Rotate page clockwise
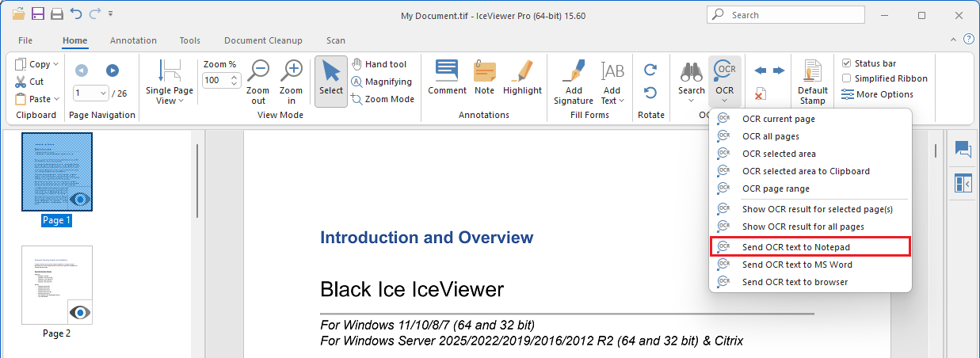980x358 pixels. point(650,70)
